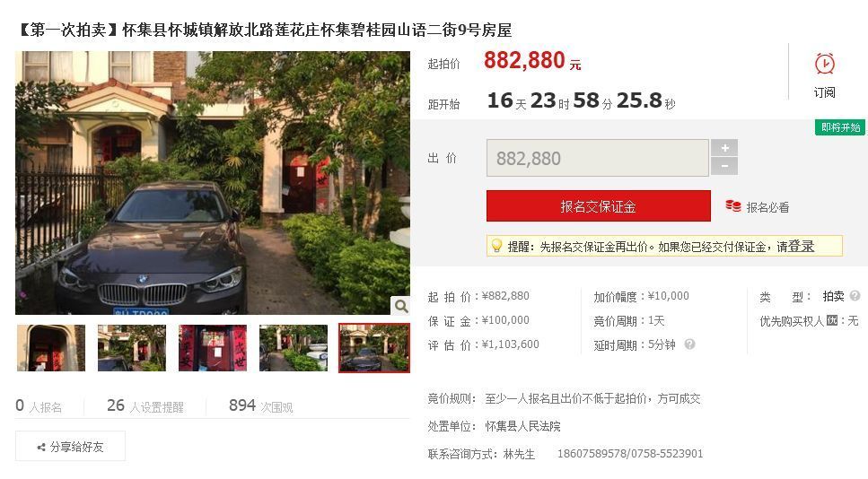Select first thumbnail of arched doorway
The height and width of the screenshot is (479, 868).
click(51, 348)
